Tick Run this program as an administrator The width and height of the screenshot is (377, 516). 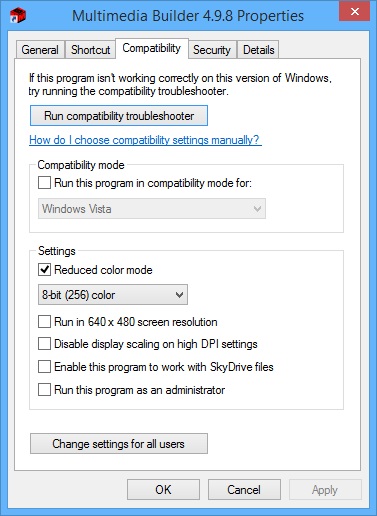[44, 390]
